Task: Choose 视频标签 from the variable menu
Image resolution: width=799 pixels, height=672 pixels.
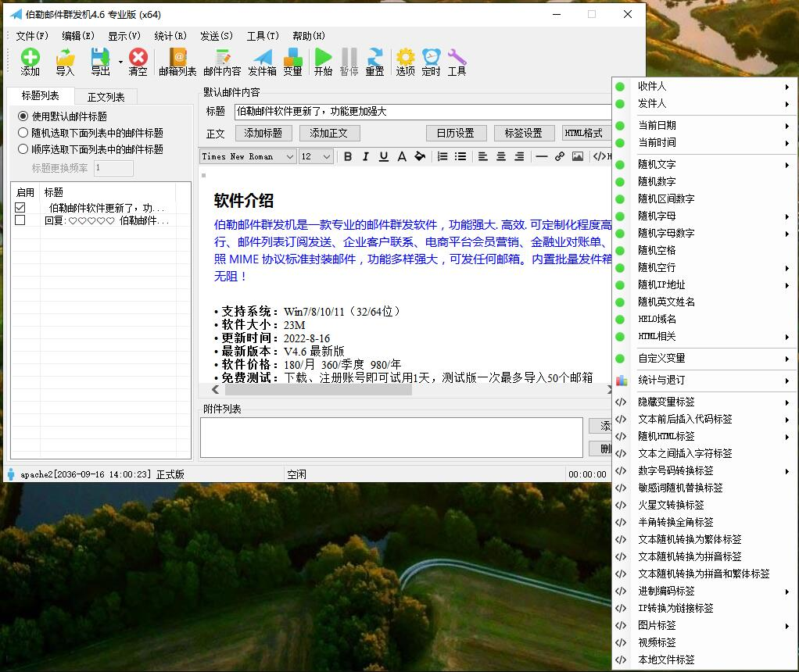Action: click(704, 642)
